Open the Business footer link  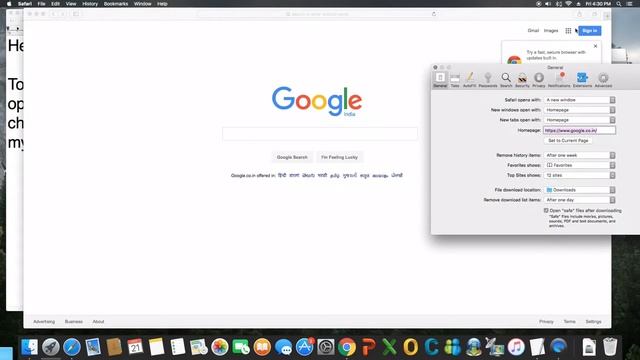point(74,322)
